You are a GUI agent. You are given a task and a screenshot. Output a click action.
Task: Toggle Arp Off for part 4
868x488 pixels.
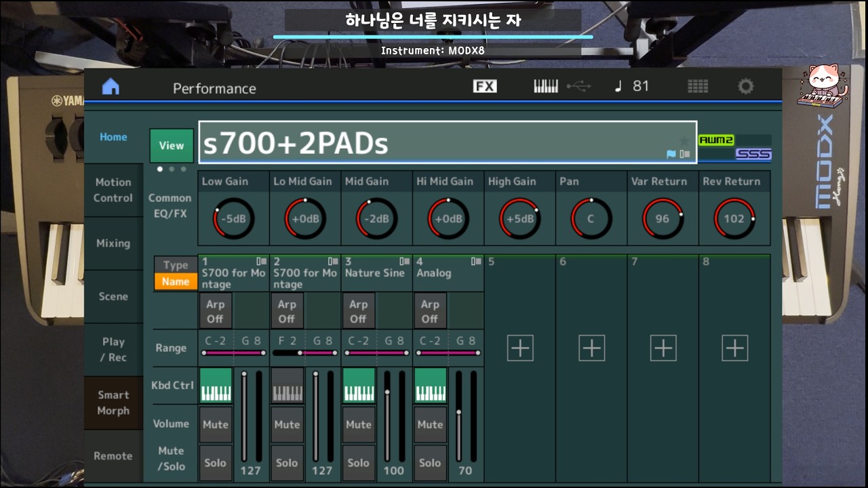click(430, 311)
